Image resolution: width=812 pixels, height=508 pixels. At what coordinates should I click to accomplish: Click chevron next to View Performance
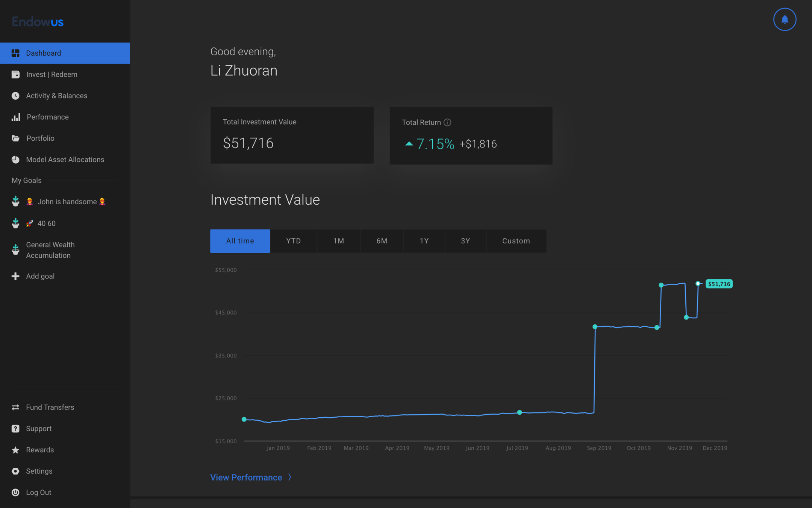pyautogui.click(x=290, y=477)
